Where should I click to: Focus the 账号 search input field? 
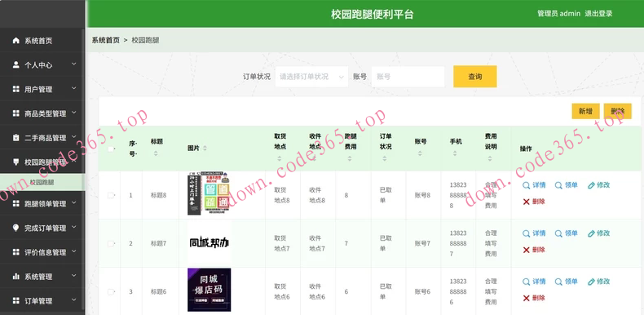408,77
